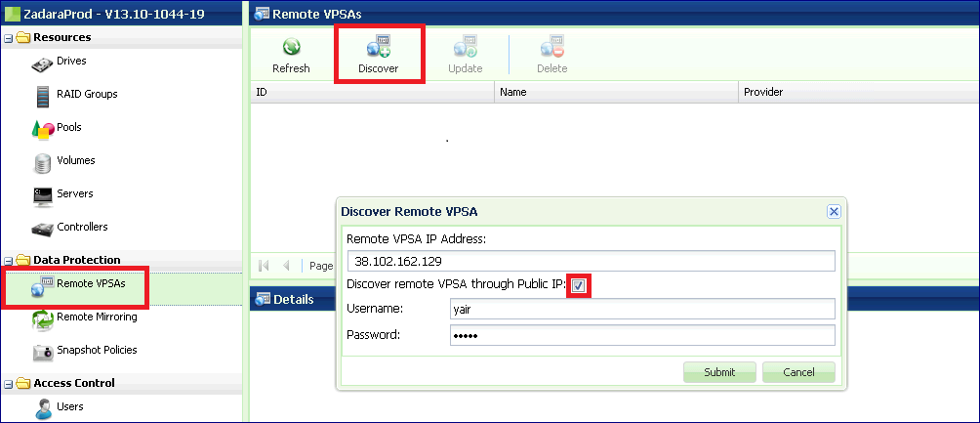
Task: Cancel the Discover Remote VPSA dialog
Action: 798,371
